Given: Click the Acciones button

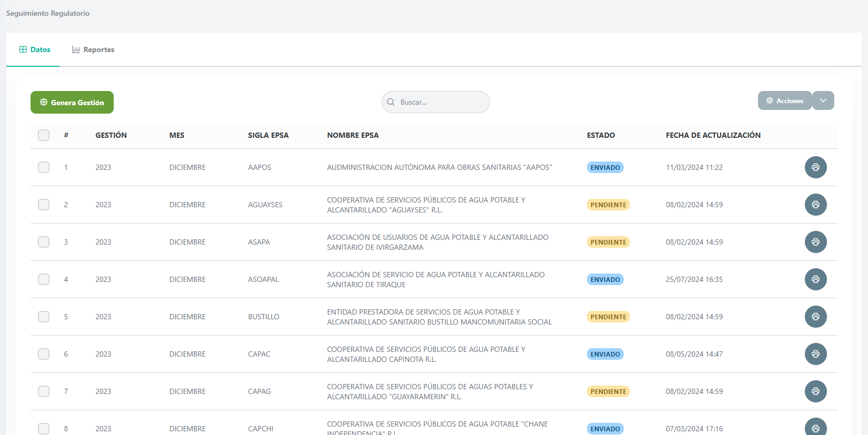Looking at the screenshot, I should pos(784,100).
